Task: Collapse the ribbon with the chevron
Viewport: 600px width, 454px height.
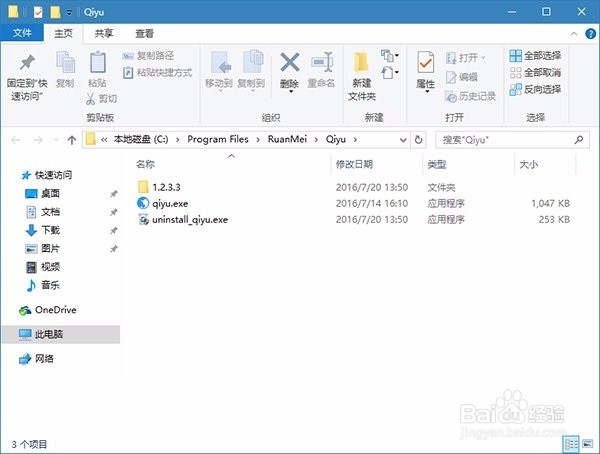Action: point(574,34)
